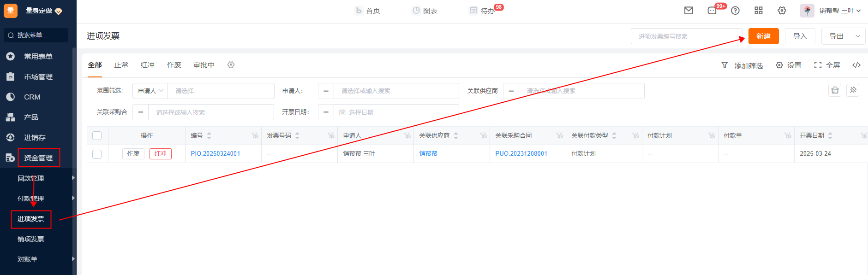Open the 开票日期 equals operator dropdown
The width and height of the screenshot is (868, 275).
click(326, 112)
